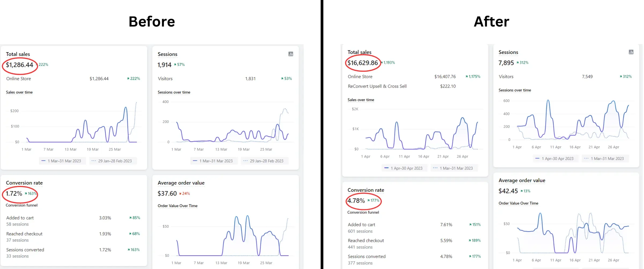The height and width of the screenshot is (269, 644).
Task: Click the report icon in the Before Sessions card
Action: [291, 54]
